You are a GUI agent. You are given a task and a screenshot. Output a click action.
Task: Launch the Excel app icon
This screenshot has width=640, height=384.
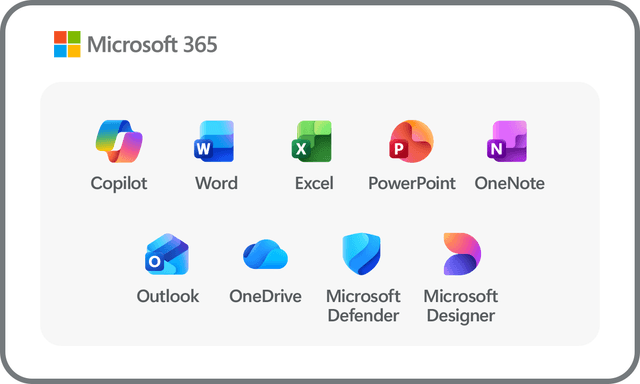coord(312,141)
